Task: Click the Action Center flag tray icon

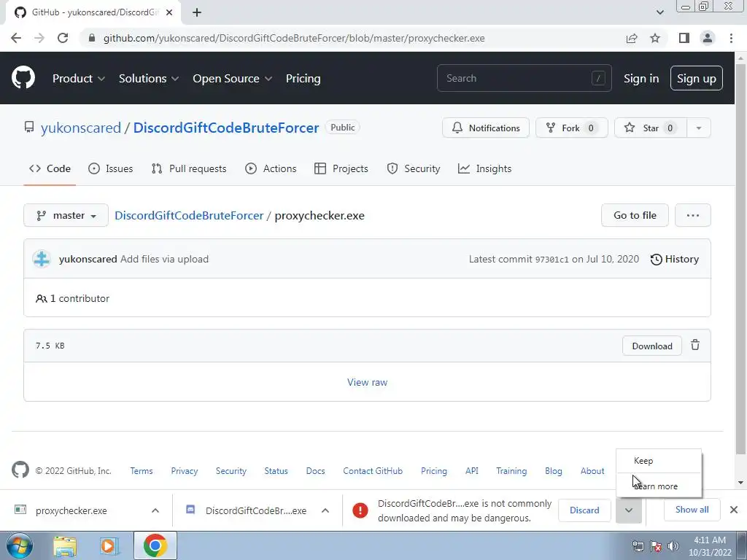Action: click(x=656, y=546)
